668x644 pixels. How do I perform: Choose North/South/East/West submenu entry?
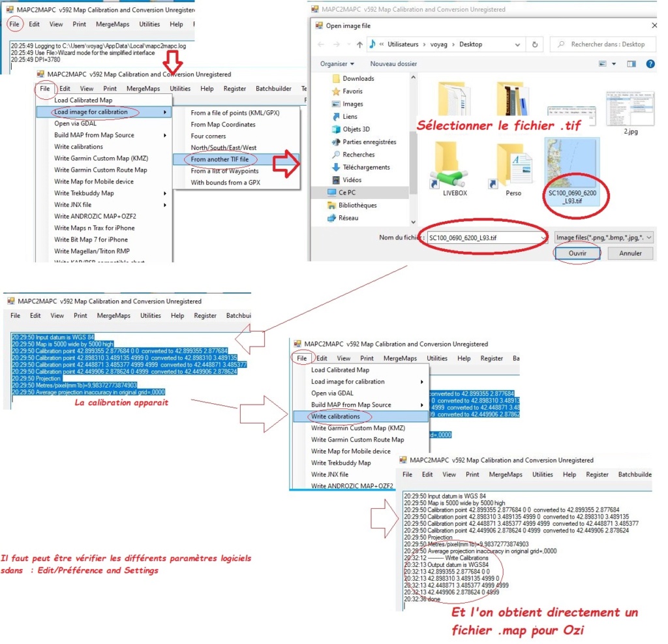pos(224,148)
